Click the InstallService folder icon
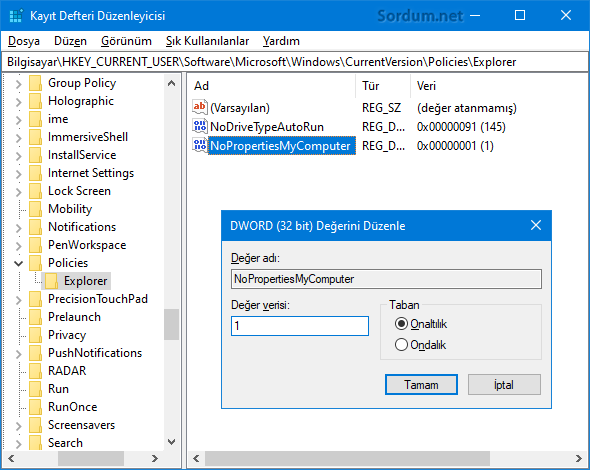 (35, 155)
